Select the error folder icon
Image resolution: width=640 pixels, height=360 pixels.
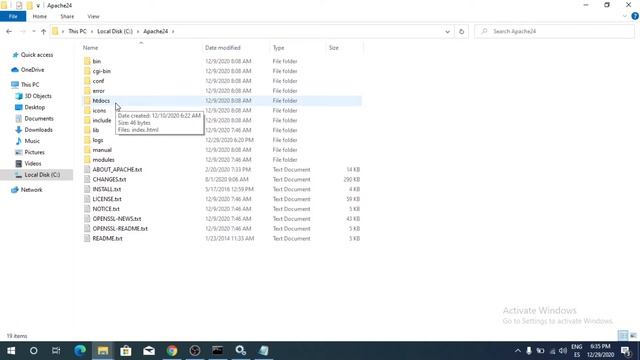(x=87, y=91)
